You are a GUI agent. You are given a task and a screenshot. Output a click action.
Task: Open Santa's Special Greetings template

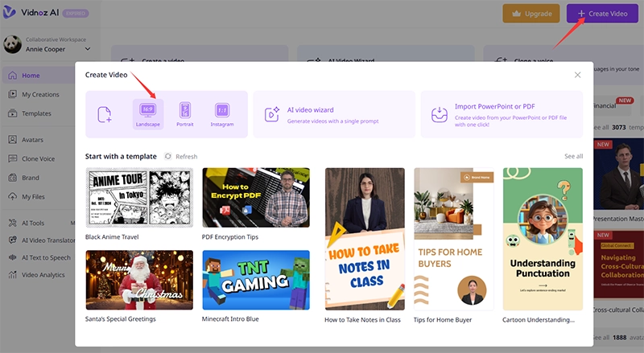point(139,279)
